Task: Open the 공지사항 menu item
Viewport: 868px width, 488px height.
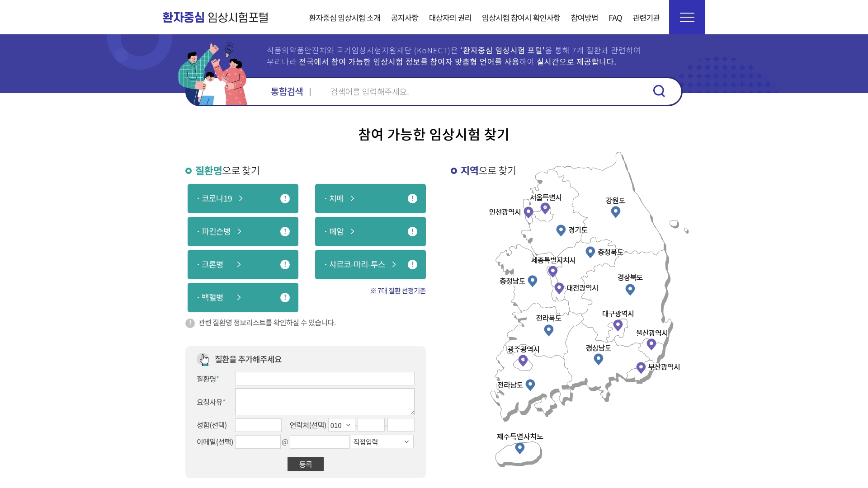Action: (404, 18)
